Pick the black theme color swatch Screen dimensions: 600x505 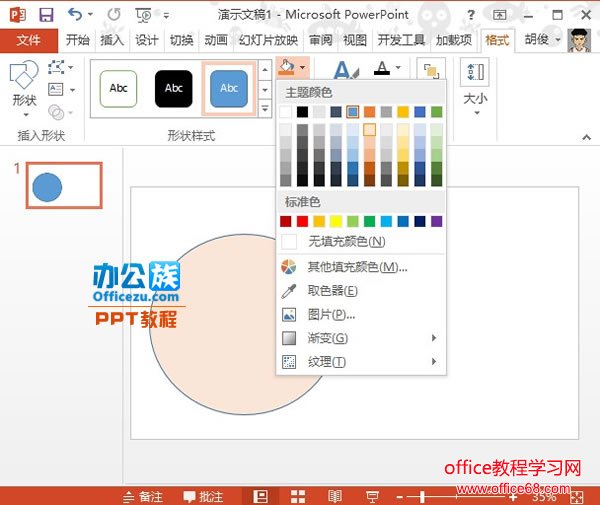(x=302, y=112)
